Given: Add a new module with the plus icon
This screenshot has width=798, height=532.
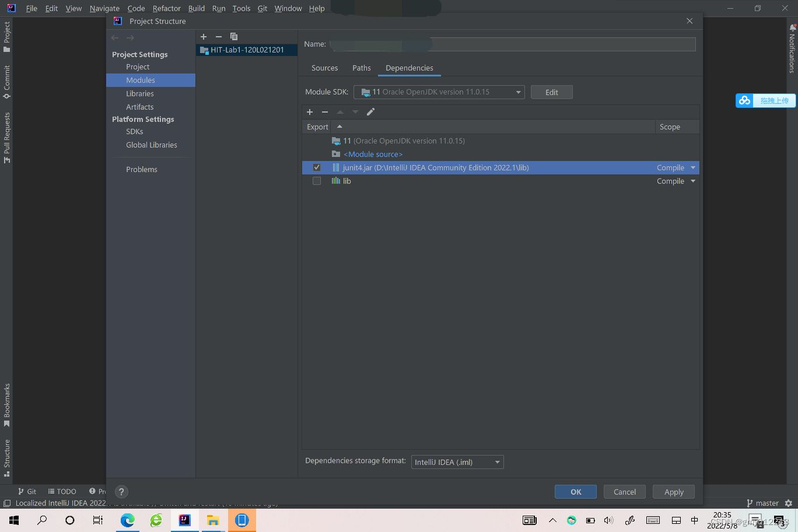Looking at the screenshot, I should click(204, 36).
